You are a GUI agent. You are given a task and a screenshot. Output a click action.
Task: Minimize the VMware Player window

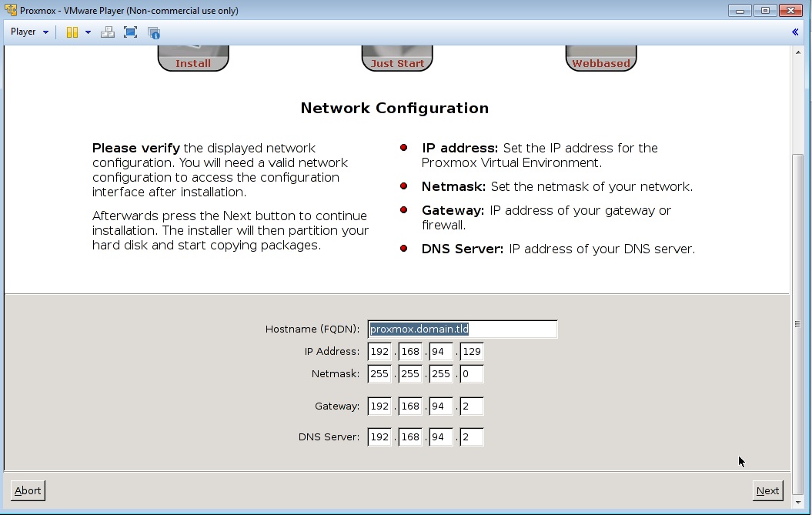point(740,10)
